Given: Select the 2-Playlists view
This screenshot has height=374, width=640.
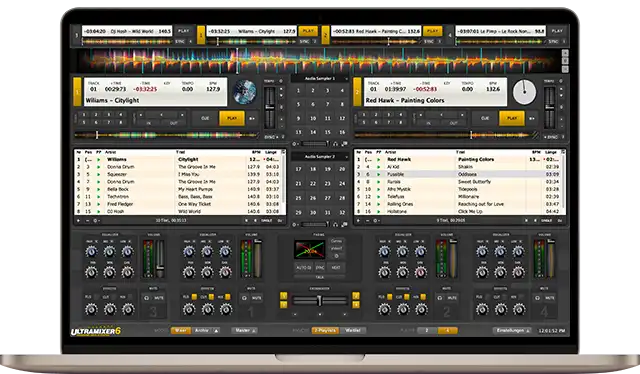Looking at the screenshot, I should [325, 330].
